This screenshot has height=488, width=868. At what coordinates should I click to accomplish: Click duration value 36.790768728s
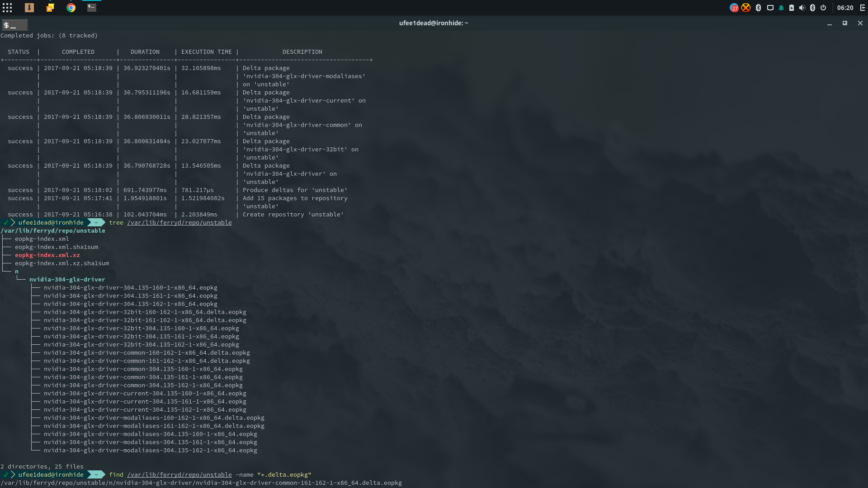click(147, 166)
